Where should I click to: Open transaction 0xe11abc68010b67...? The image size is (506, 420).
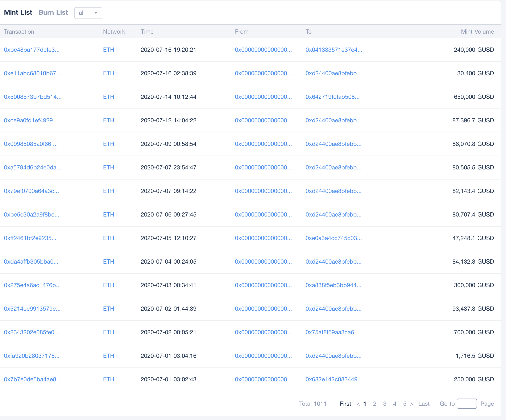coord(33,73)
